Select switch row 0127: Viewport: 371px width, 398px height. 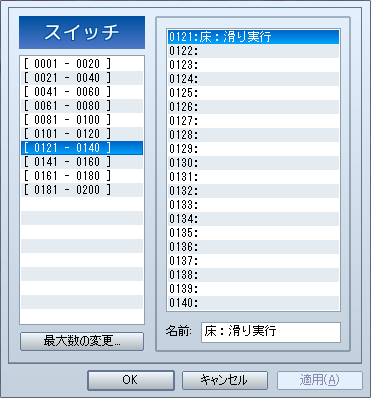click(253, 121)
